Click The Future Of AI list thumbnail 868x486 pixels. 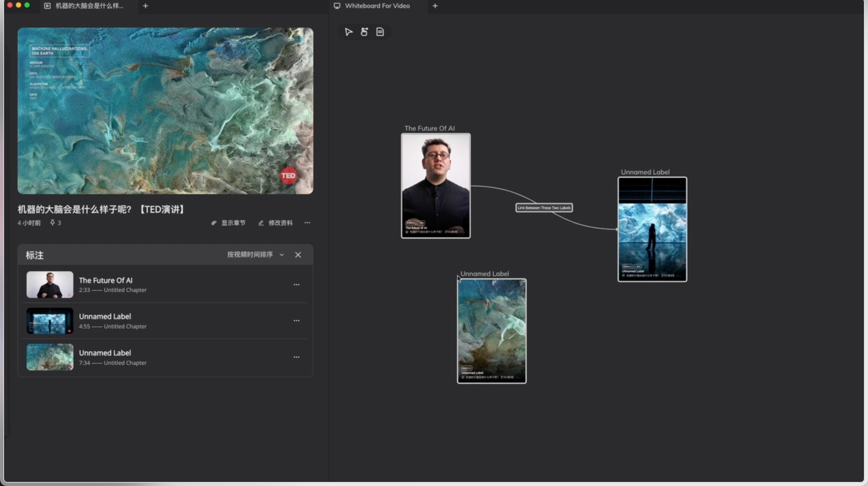click(x=50, y=284)
